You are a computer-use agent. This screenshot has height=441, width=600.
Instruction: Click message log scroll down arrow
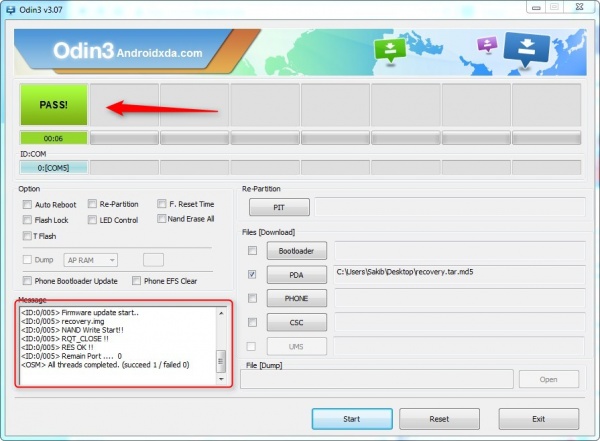point(221,379)
